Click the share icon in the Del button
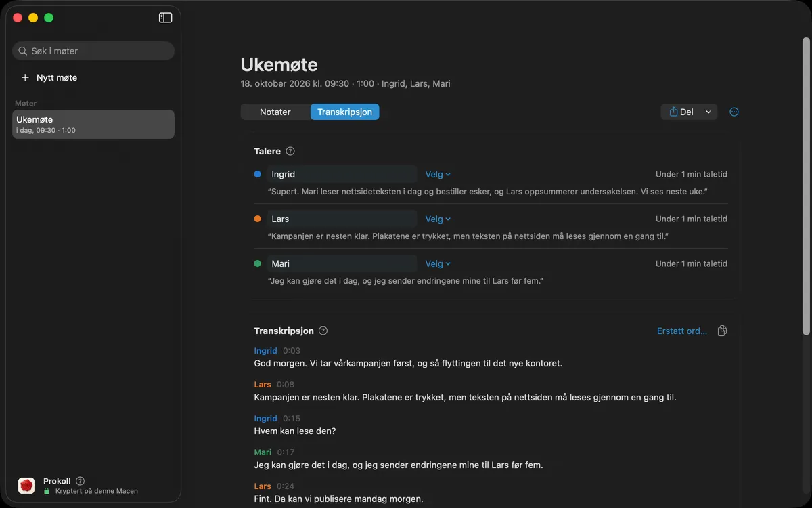Screen dimensions: 812x508 (673, 112)
